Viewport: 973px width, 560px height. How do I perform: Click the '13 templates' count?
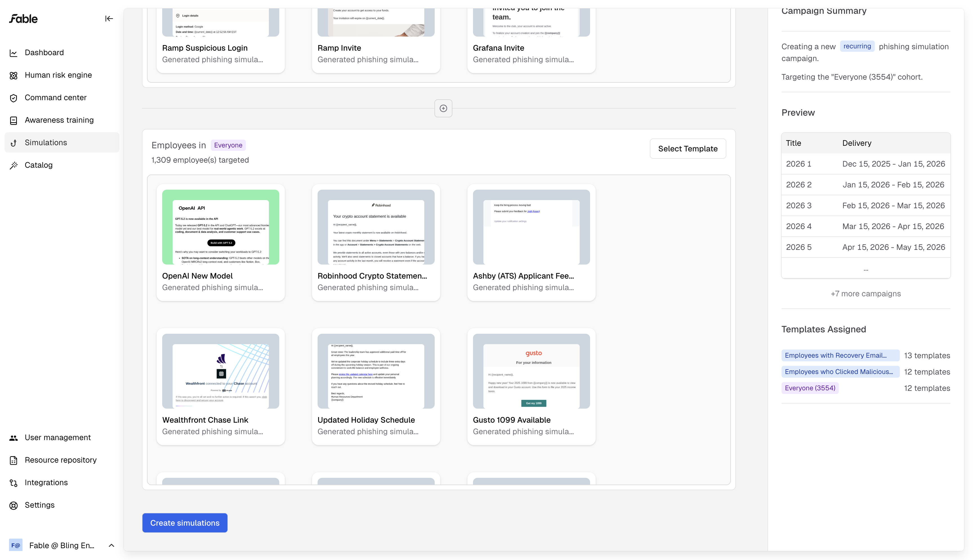pos(927,356)
